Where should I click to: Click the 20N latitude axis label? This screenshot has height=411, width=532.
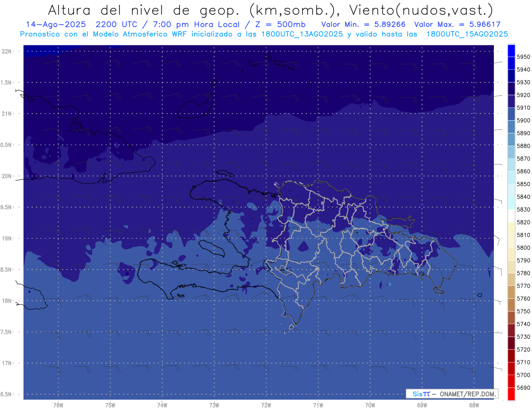click(7, 176)
